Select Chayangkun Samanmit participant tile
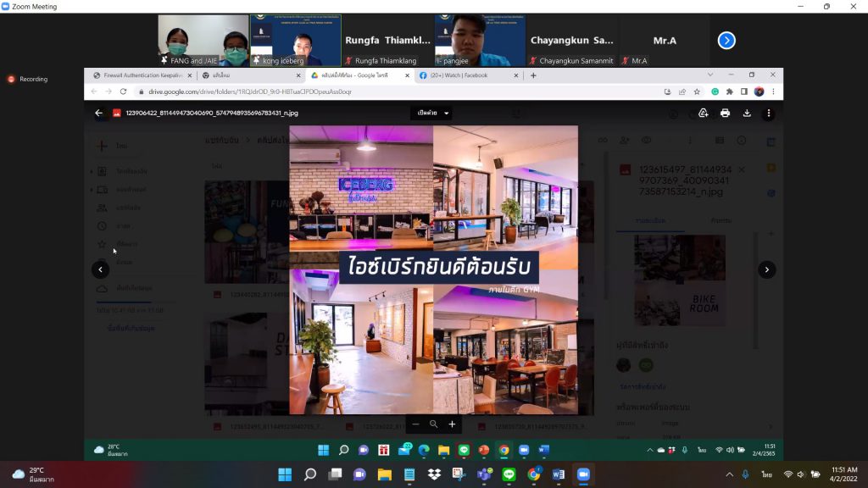 [x=572, y=41]
